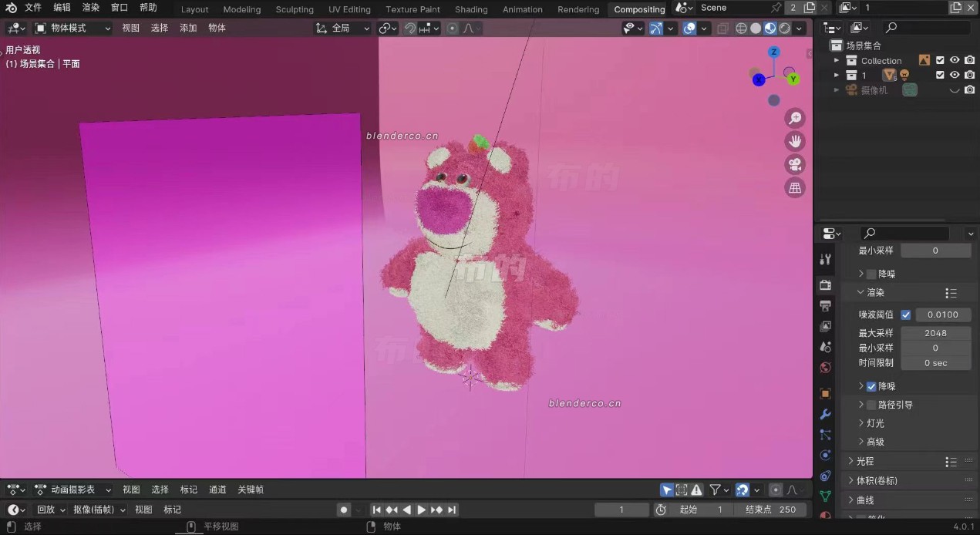Hide Collection with the eye icon
This screenshot has width=980, height=535.
click(x=955, y=60)
